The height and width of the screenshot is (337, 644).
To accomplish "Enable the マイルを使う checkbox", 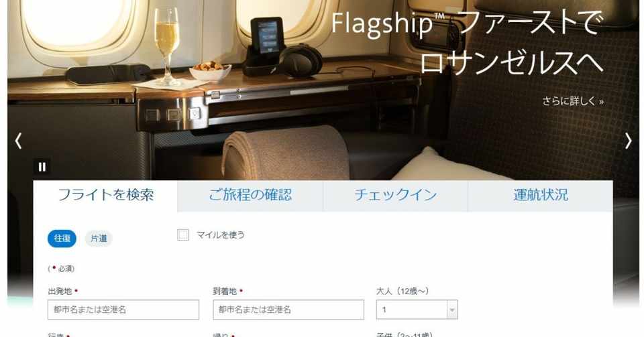I will click(x=182, y=235).
